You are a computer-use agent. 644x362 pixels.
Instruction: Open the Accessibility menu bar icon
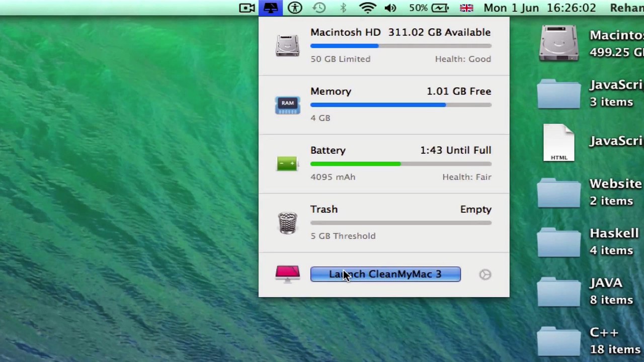(x=295, y=8)
